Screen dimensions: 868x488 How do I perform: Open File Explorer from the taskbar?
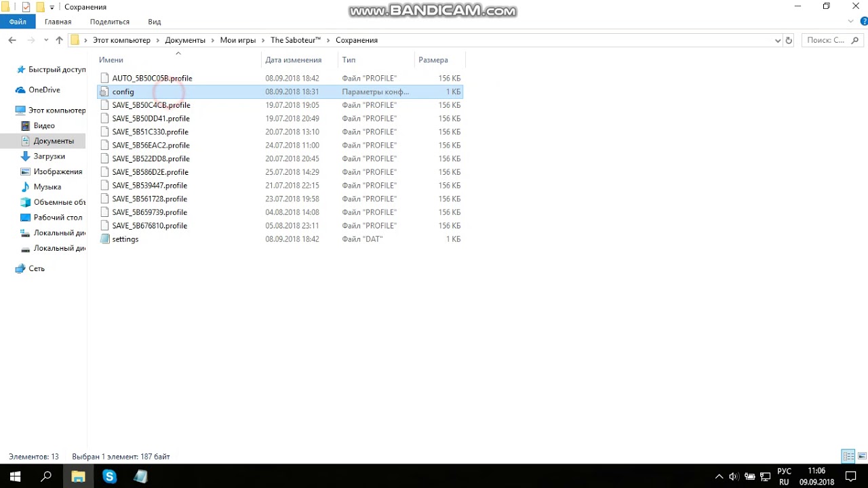[78, 476]
